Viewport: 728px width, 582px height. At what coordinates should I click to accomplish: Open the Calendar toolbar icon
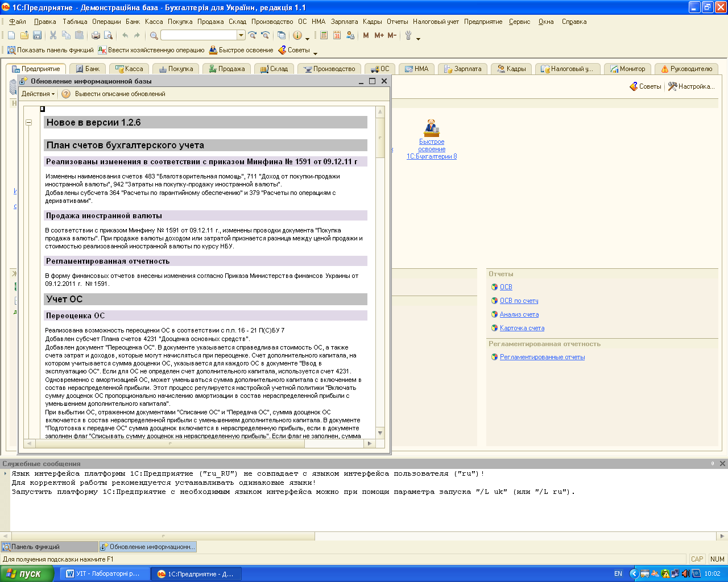click(x=337, y=35)
